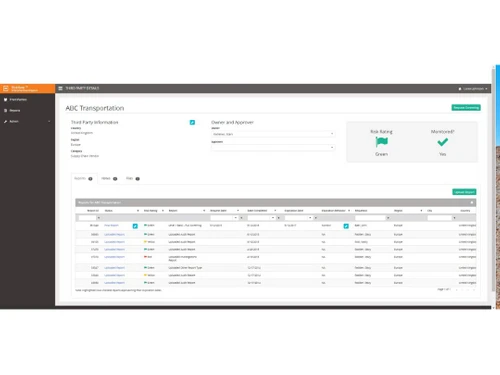Edit Expiration Behavior icon in first row
The width and height of the screenshot is (500, 375).
(346, 226)
